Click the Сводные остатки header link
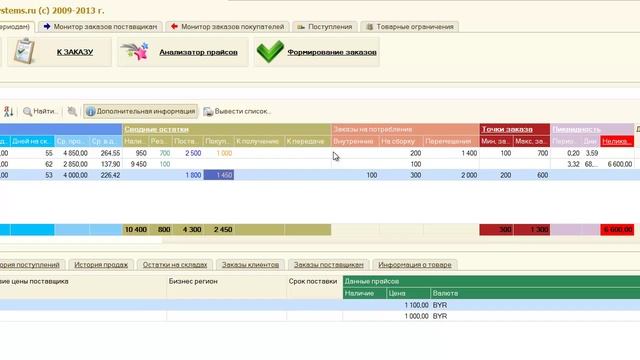Viewport: 640px width, 360px height. [156, 129]
